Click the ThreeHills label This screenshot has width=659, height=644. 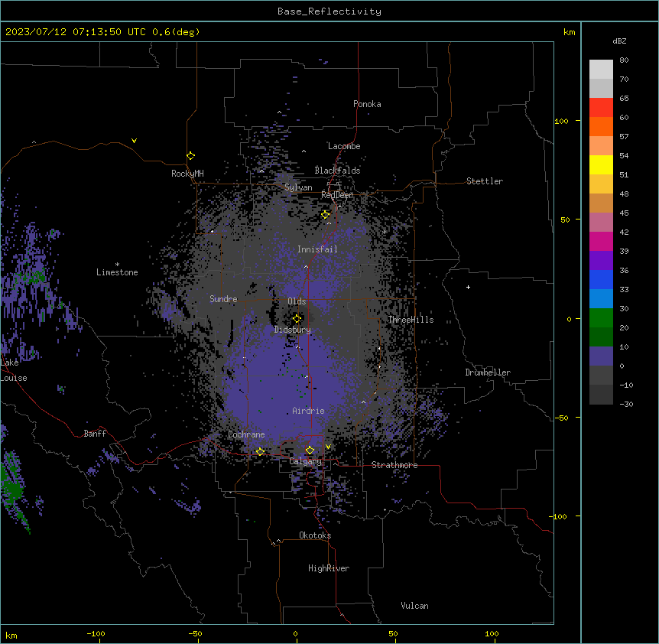411,320
